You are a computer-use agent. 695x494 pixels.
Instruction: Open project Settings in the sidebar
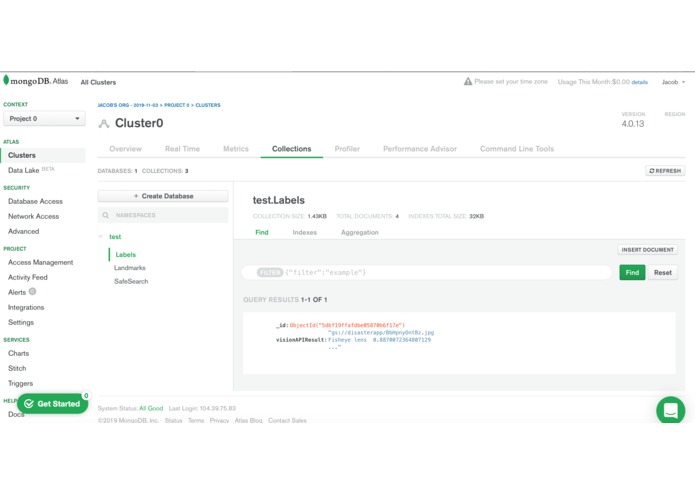click(x=21, y=323)
